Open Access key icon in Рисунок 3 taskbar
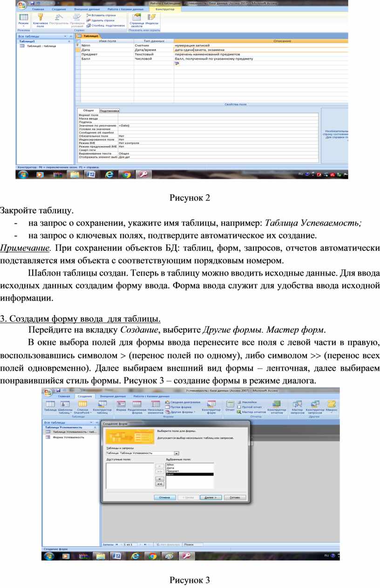The image size is (380, 588). coord(186,556)
